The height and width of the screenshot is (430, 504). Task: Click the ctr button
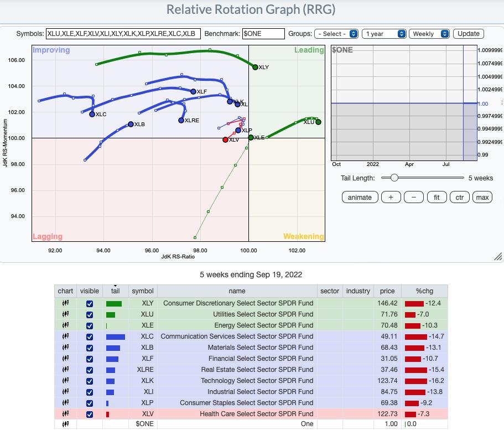click(x=460, y=197)
